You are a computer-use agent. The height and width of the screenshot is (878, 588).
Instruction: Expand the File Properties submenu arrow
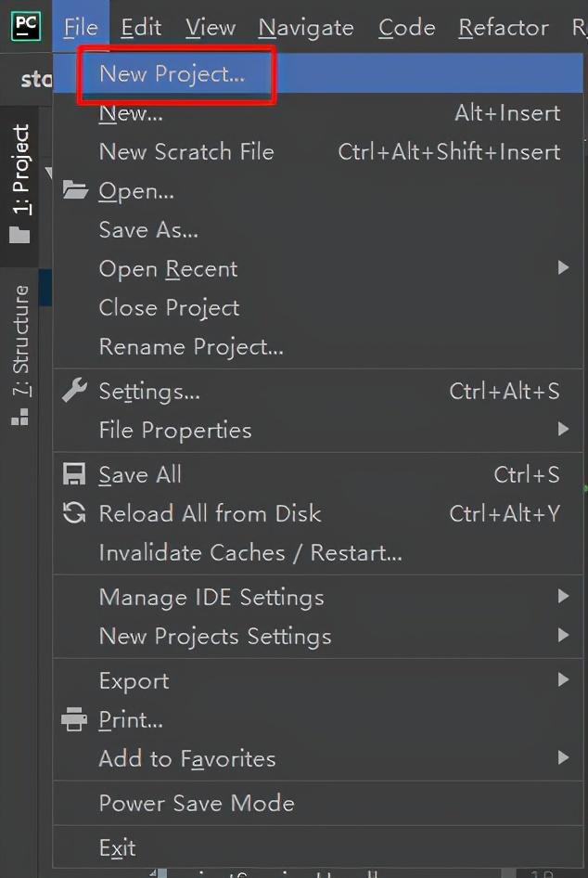coord(563,430)
